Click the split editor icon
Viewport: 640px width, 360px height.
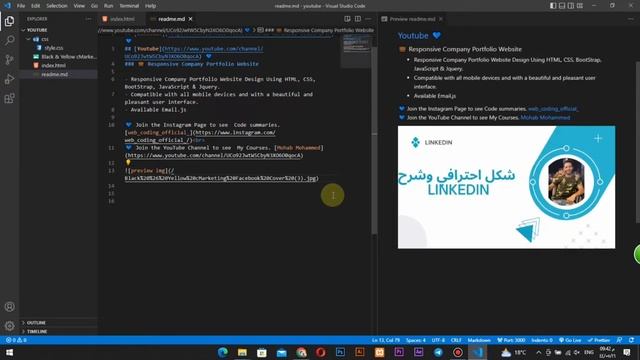[x=358, y=19]
